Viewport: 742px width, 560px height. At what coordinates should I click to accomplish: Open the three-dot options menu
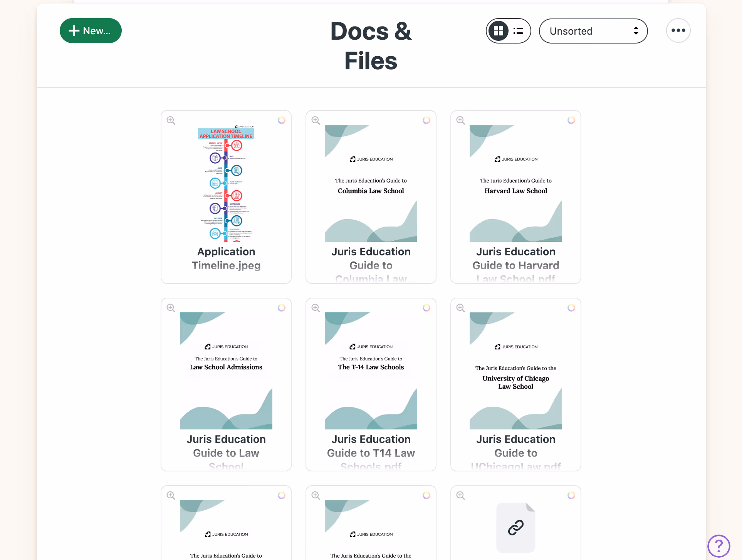[x=678, y=30]
